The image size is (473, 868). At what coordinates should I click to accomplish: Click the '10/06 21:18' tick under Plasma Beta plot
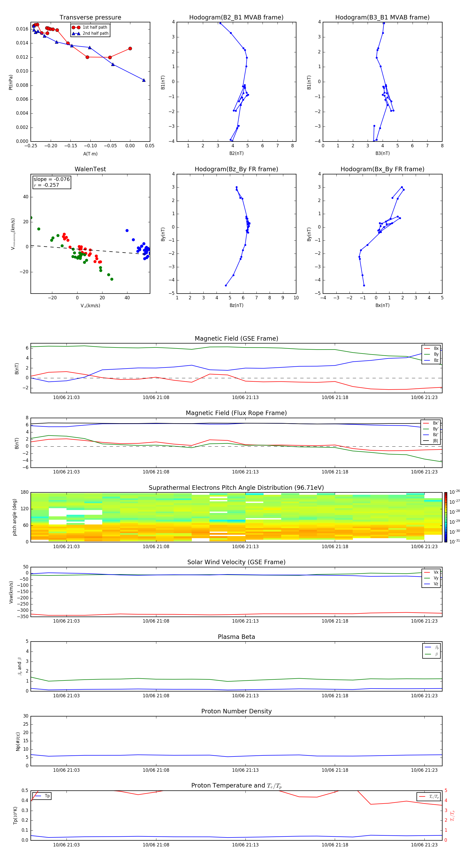coord(335,696)
